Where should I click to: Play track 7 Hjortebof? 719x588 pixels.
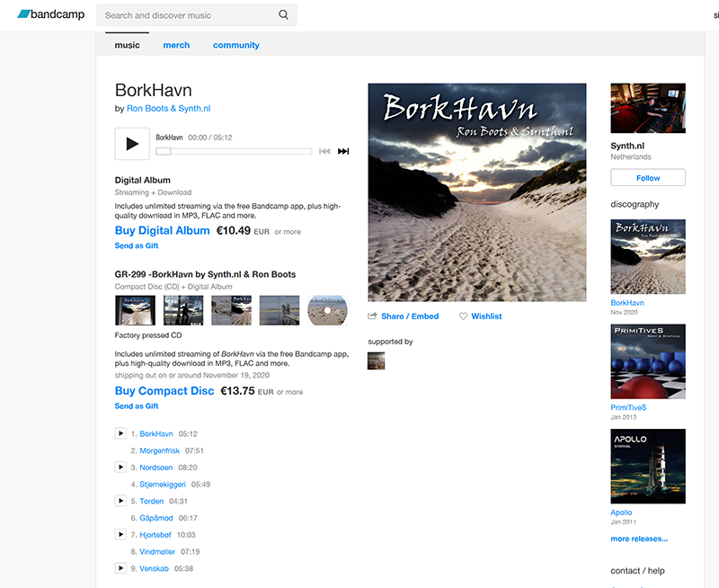[120, 534]
